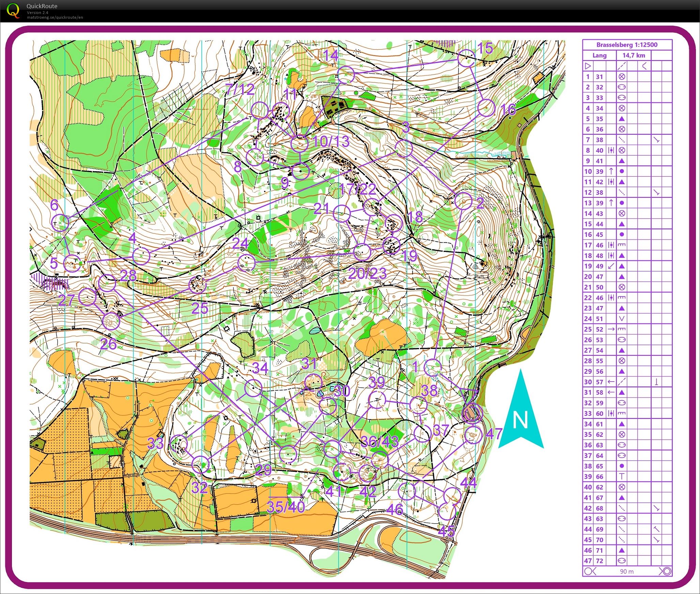
Task: Click the 90 m finish distance text
Action: [627, 572]
